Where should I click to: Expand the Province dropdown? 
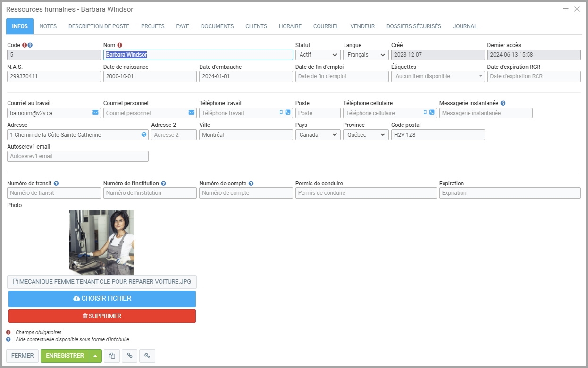click(x=366, y=135)
